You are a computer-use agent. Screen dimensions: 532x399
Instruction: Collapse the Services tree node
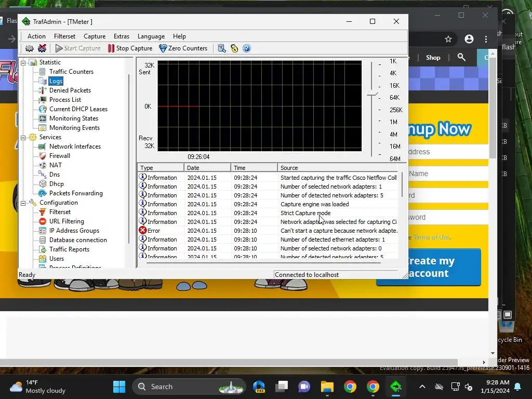click(x=23, y=137)
